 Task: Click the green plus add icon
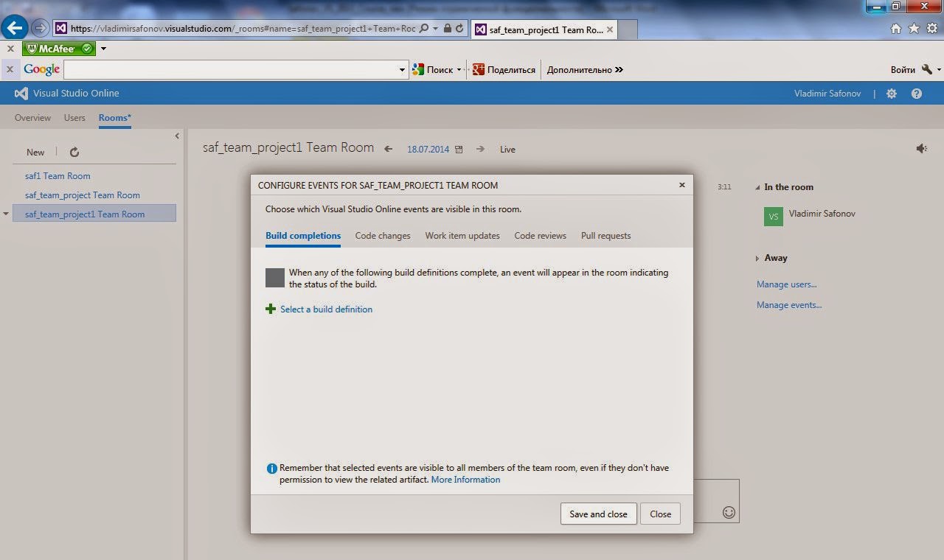coord(271,309)
